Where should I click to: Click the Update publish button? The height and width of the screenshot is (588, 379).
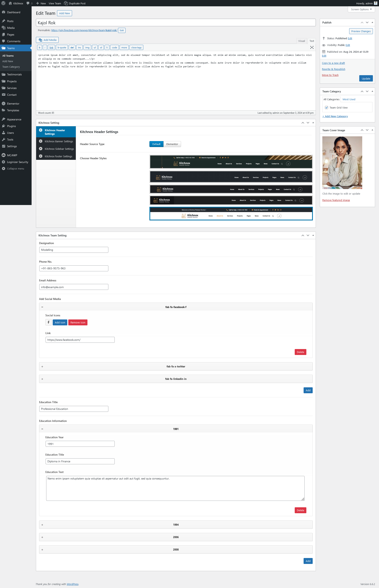(366, 79)
